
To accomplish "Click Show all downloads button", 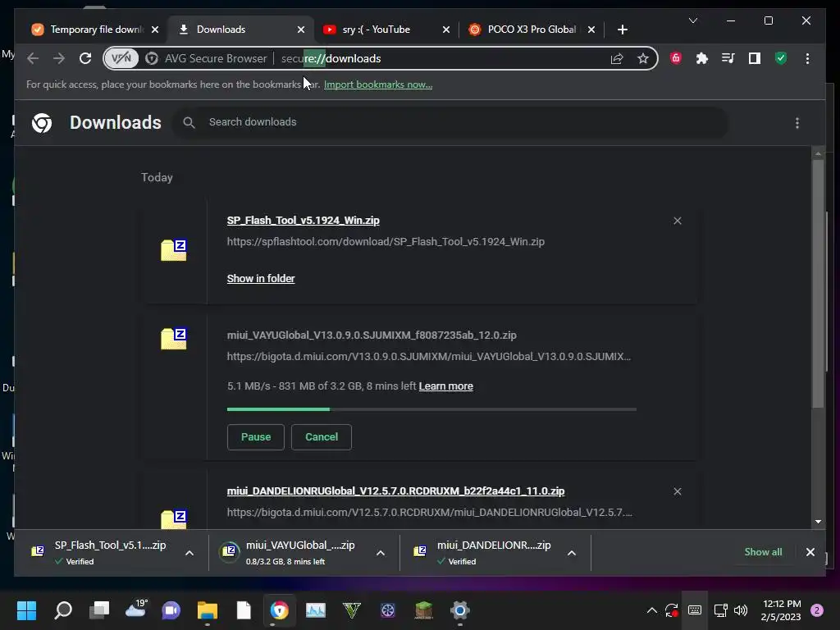I will (763, 552).
